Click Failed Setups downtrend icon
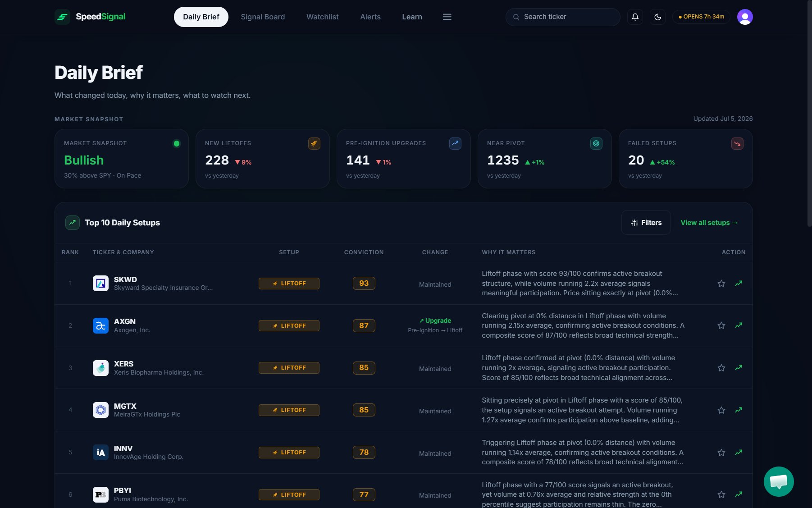812x508 pixels. click(x=737, y=143)
